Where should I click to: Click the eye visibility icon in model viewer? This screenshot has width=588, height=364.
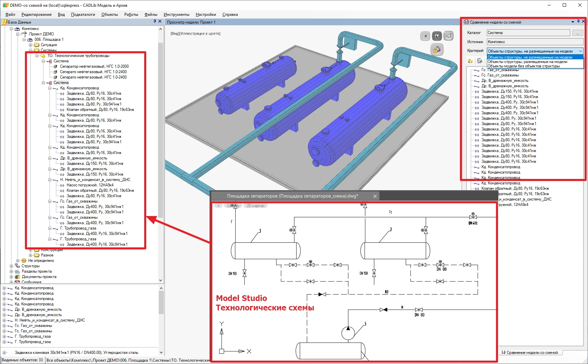[x=425, y=36]
